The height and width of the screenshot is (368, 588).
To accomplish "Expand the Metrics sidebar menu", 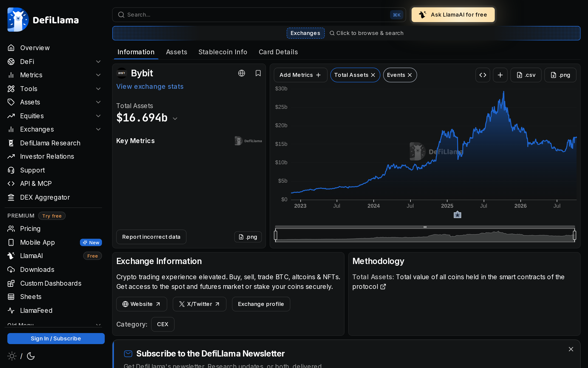I will pos(98,75).
